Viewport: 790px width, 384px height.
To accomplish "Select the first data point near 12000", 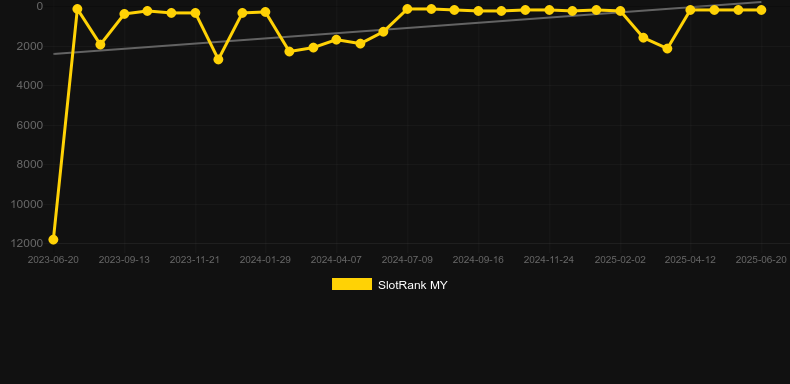I will tap(53, 239).
